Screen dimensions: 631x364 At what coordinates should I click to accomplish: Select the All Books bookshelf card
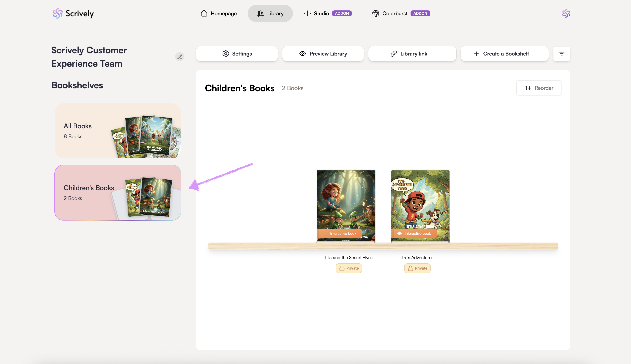coord(118,131)
